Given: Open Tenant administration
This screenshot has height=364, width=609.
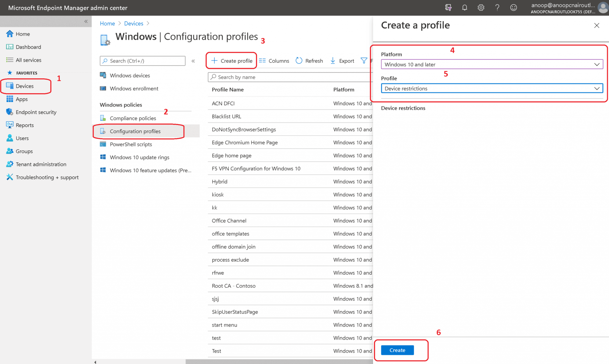Looking at the screenshot, I should tap(41, 164).
